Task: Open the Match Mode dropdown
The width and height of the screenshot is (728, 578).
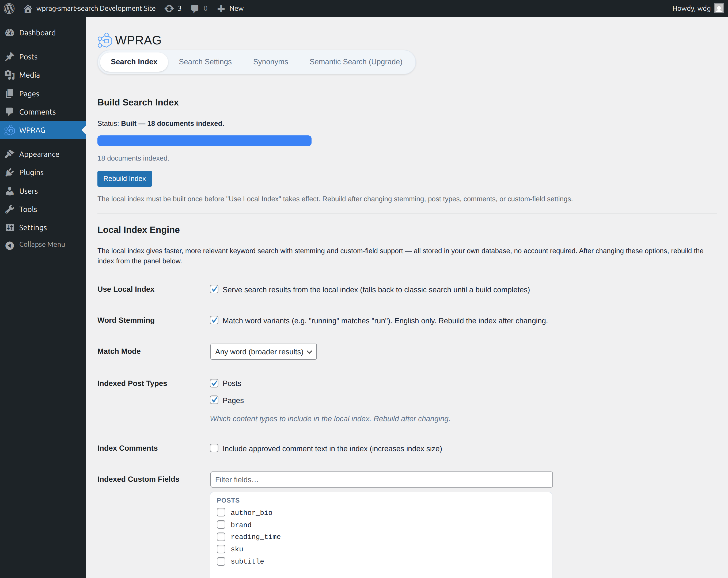Action: tap(263, 351)
